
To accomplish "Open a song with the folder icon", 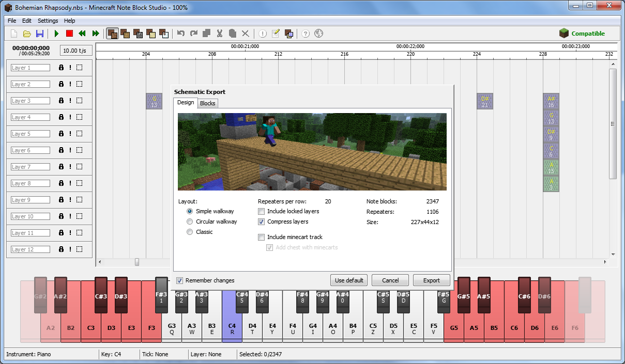I will click(27, 34).
